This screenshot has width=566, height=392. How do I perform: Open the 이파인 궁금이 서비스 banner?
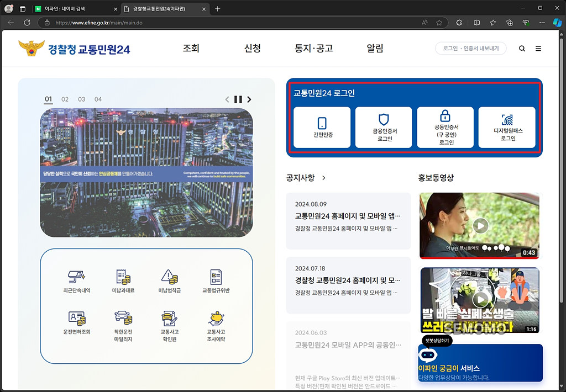pos(480,363)
